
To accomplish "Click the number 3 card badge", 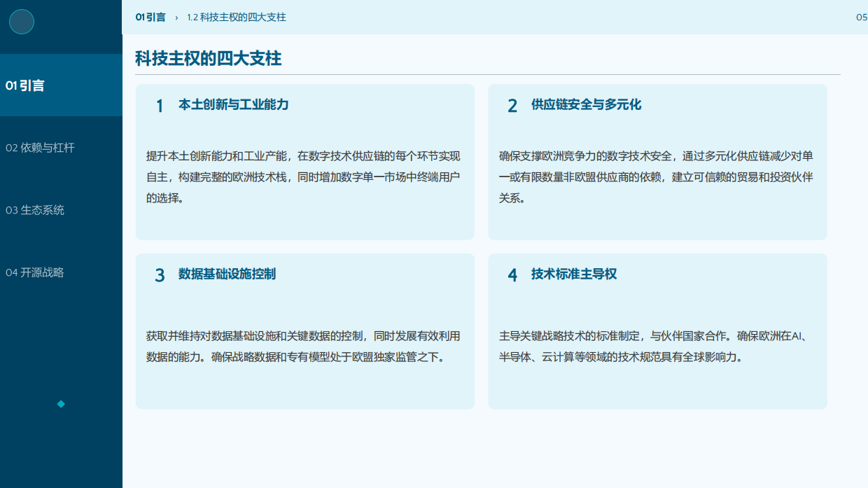I will click(160, 275).
